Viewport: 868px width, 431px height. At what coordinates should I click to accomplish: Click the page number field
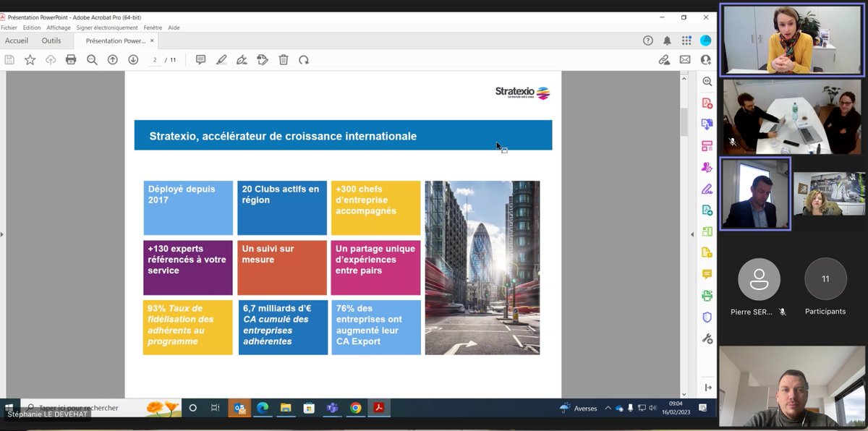155,60
